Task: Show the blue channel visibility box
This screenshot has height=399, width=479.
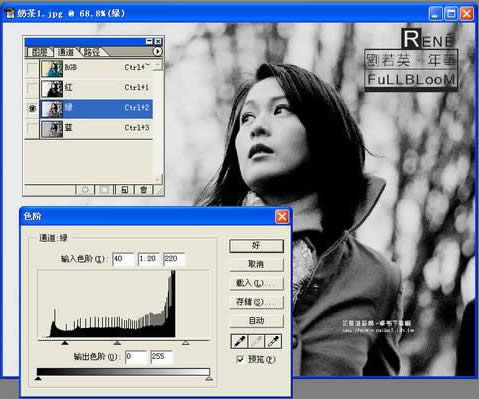Action: tap(32, 129)
